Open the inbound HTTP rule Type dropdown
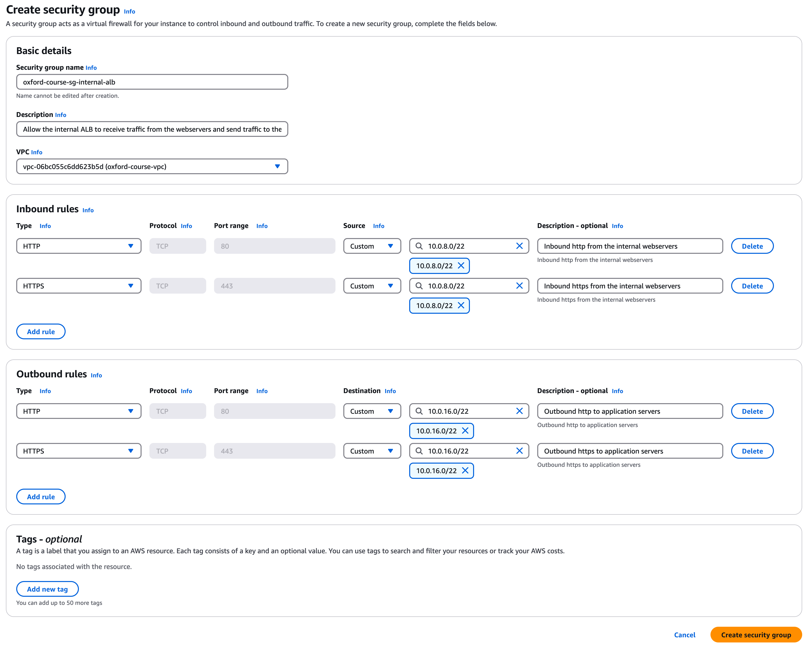 pyautogui.click(x=79, y=246)
